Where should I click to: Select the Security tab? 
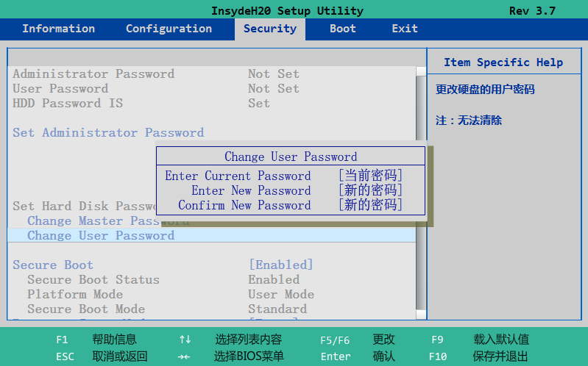tap(269, 29)
